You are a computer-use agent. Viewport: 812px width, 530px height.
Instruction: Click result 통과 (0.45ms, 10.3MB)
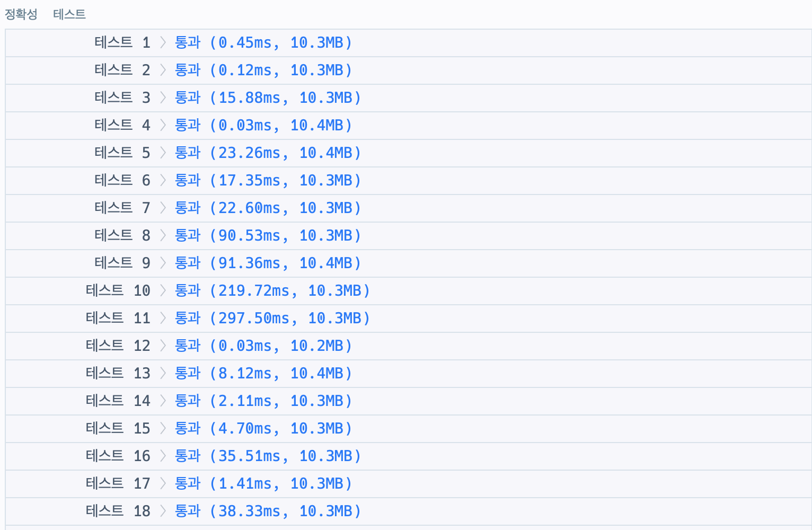click(263, 42)
